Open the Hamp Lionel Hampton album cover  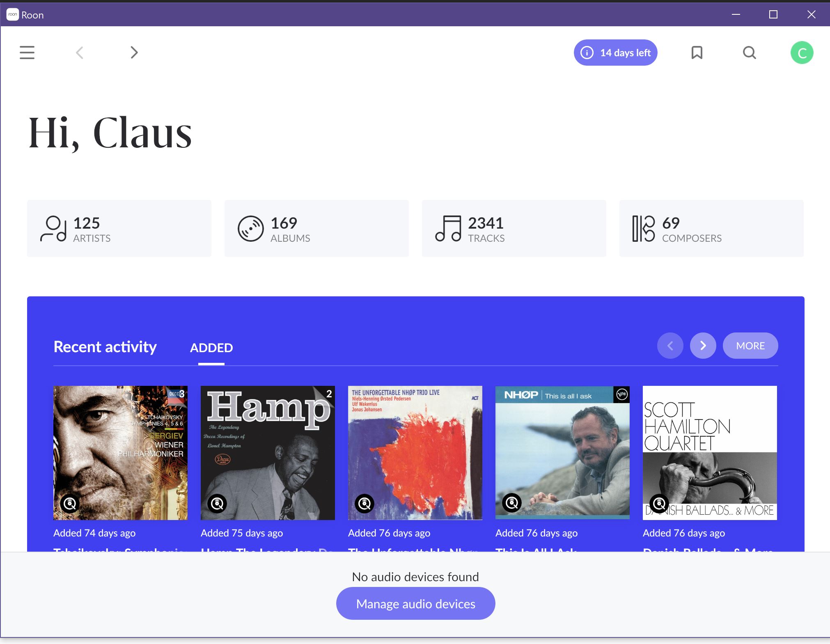point(268,453)
